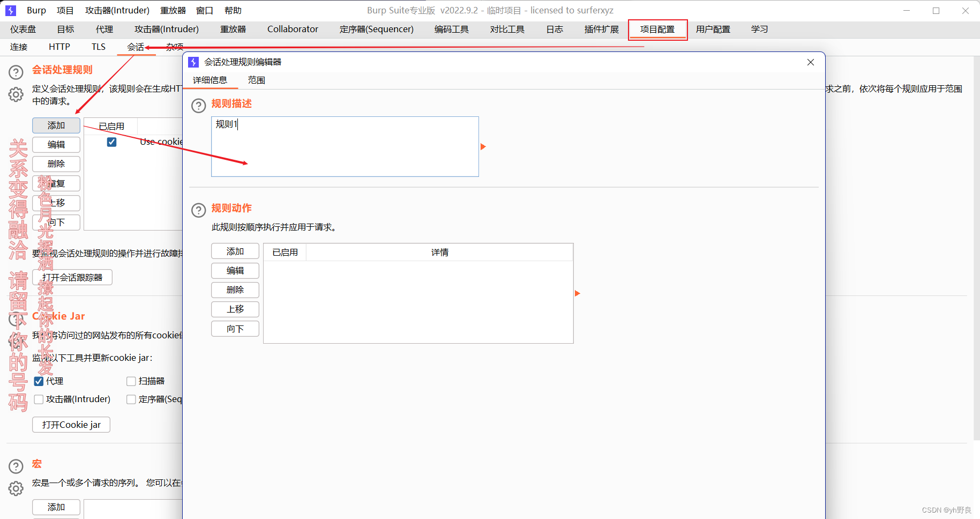
Task: Click 编辑 button in session handling rules
Action: pyautogui.click(x=56, y=145)
